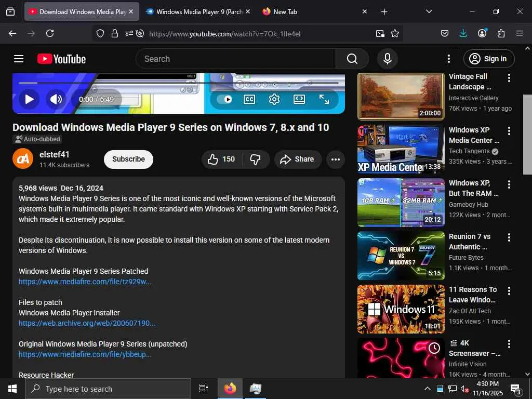Image resolution: width=532 pixels, height=399 pixels.
Task: Select the Download Windows Media Player tab
Action: pyautogui.click(x=82, y=11)
